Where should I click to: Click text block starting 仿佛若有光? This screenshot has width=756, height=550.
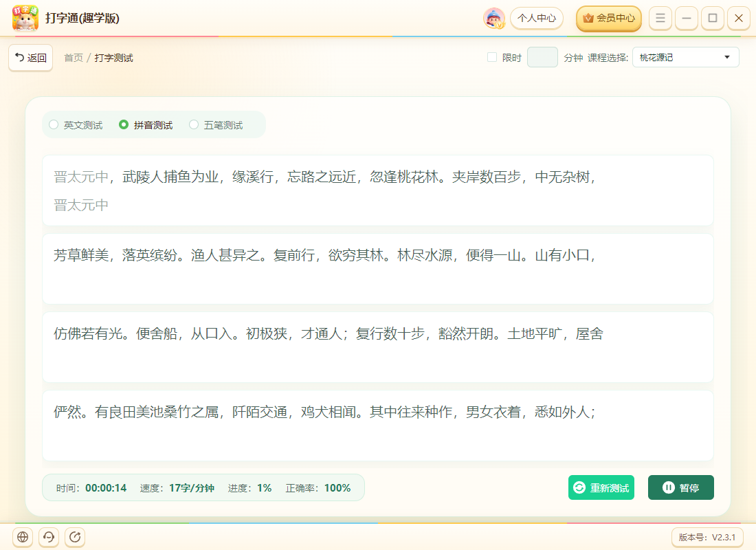(377, 347)
